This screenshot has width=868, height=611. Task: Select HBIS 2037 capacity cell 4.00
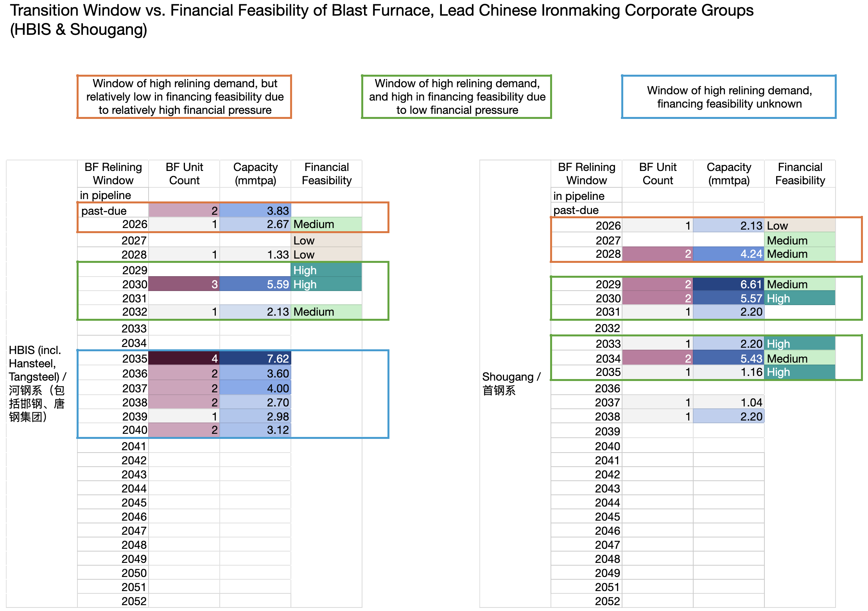pos(255,388)
